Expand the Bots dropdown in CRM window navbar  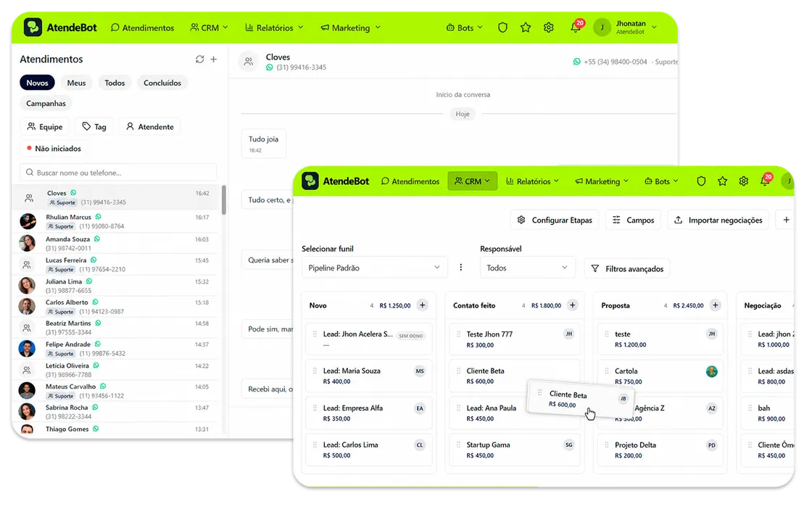(x=661, y=181)
